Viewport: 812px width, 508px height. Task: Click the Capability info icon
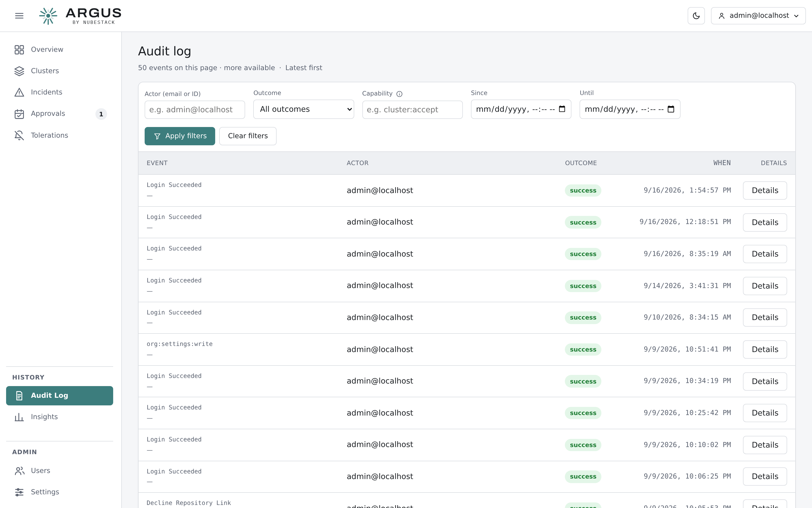tap(399, 94)
